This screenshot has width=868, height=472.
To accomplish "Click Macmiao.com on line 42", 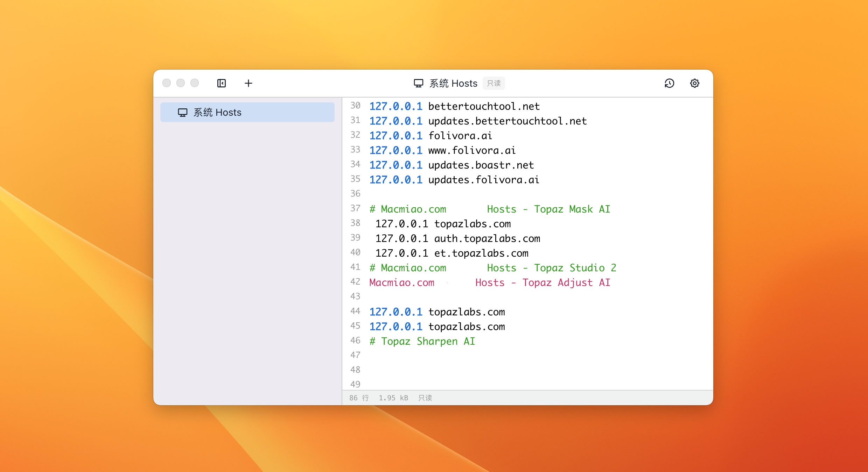I will [x=402, y=283].
